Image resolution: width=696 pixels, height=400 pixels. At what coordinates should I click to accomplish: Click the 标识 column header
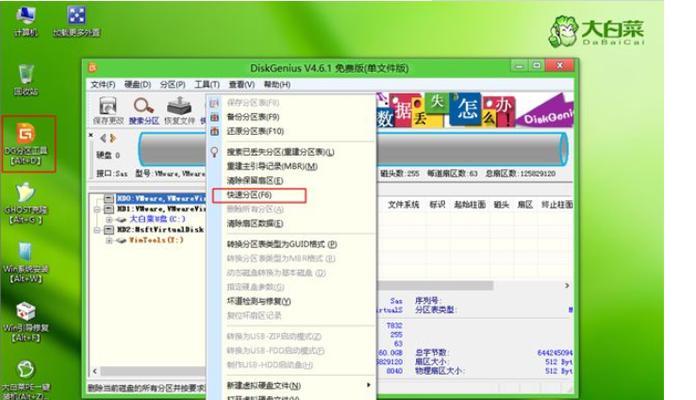[437, 205]
